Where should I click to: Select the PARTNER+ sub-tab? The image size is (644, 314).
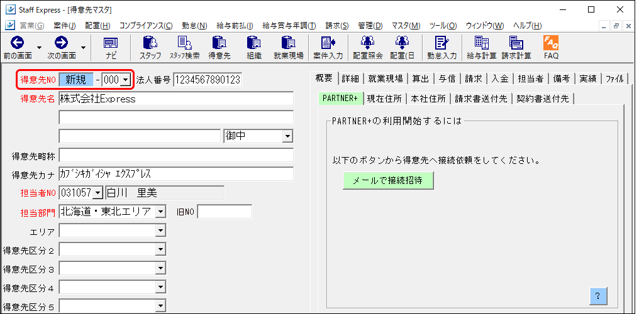340,99
